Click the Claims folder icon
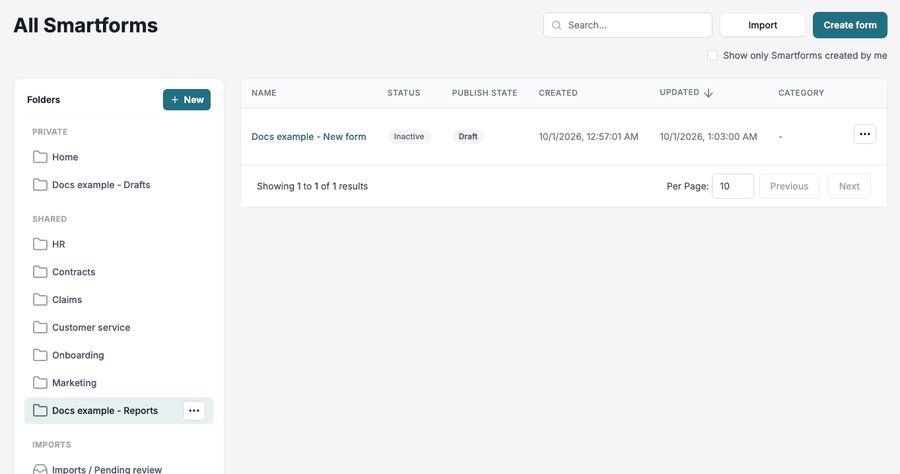900x474 pixels. (x=40, y=300)
